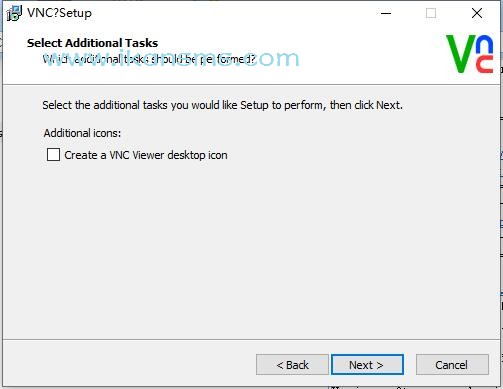Go to the next setup step
Screen dimensions: 503x389
(367, 365)
